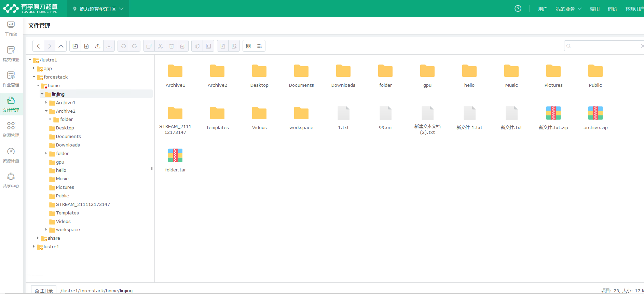The height and width of the screenshot is (294, 644).
Task: Select the Public folder in the file grid
Action: pyautogui.click(x=595, y=76)
